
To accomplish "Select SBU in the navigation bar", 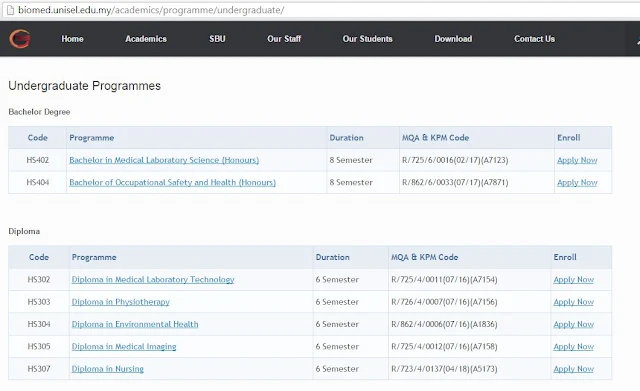I will tap(217, 39).
